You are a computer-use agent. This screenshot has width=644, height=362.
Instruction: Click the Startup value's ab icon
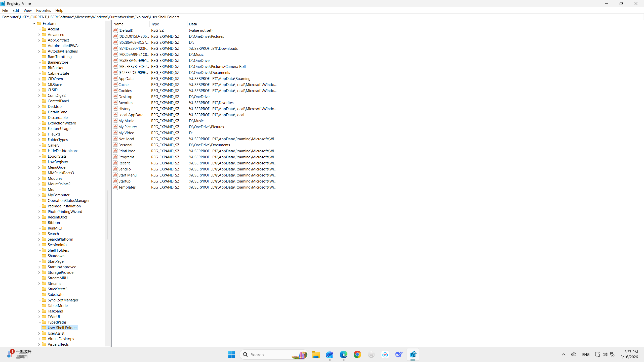(115, 181)
